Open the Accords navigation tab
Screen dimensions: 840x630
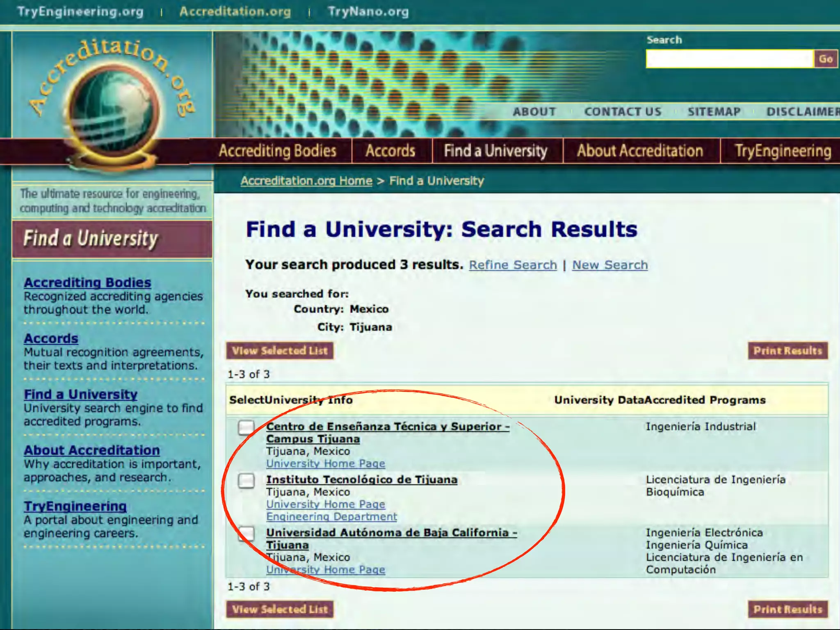390,151
